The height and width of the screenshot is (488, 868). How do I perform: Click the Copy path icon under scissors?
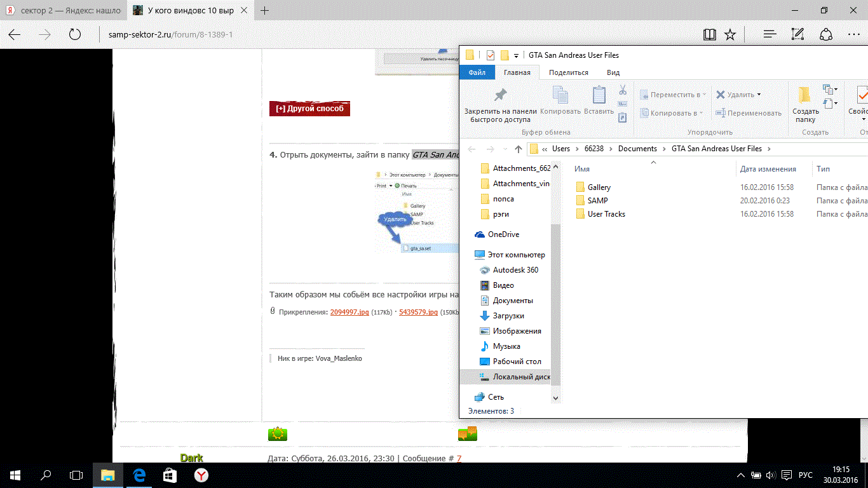point(623,104)
